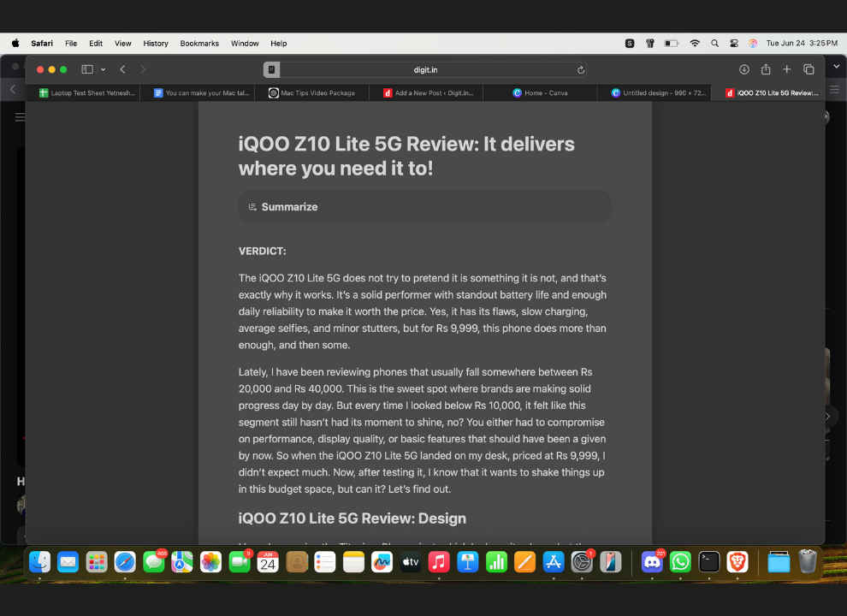Open Control Center in menu bar

click(733, 44)
